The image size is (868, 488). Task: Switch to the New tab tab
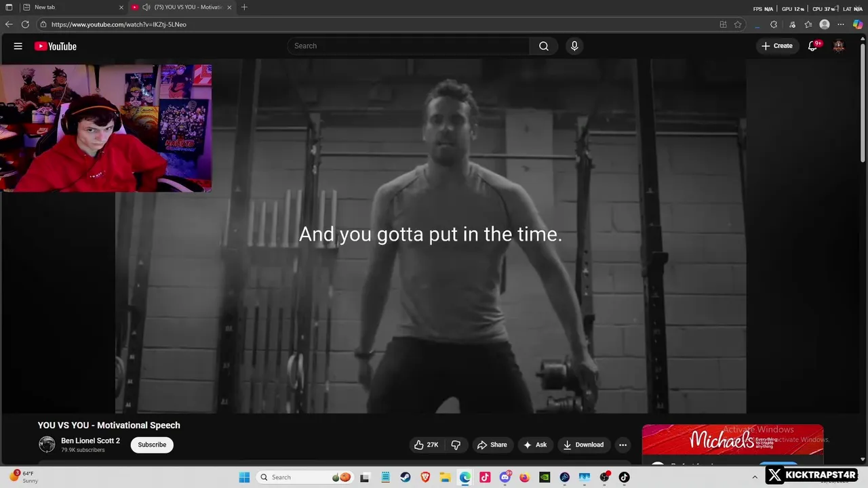pos(73,7)
